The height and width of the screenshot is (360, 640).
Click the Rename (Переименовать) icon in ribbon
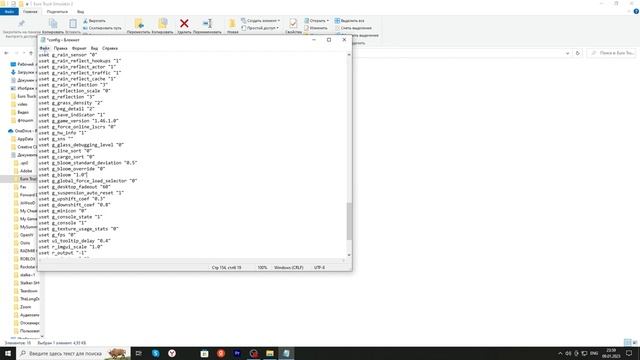click(x=207, y=24)
